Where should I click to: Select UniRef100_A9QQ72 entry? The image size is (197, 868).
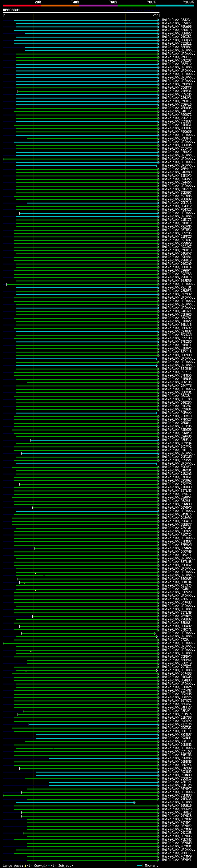coord(177,115)
